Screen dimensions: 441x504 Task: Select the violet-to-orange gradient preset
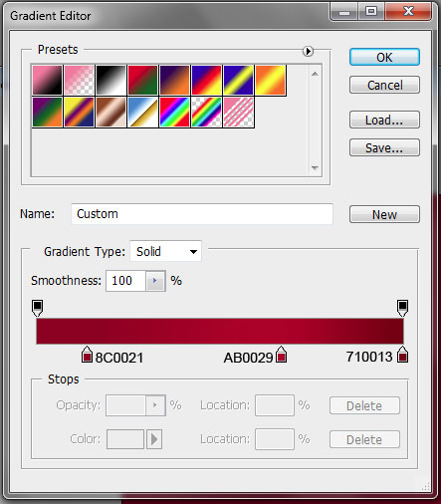(x=174, y=81)
